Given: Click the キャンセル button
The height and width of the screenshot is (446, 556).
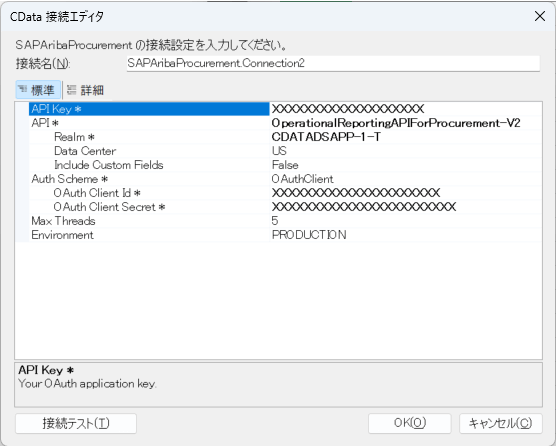Looking at the screenshot, I should [501, 423].
